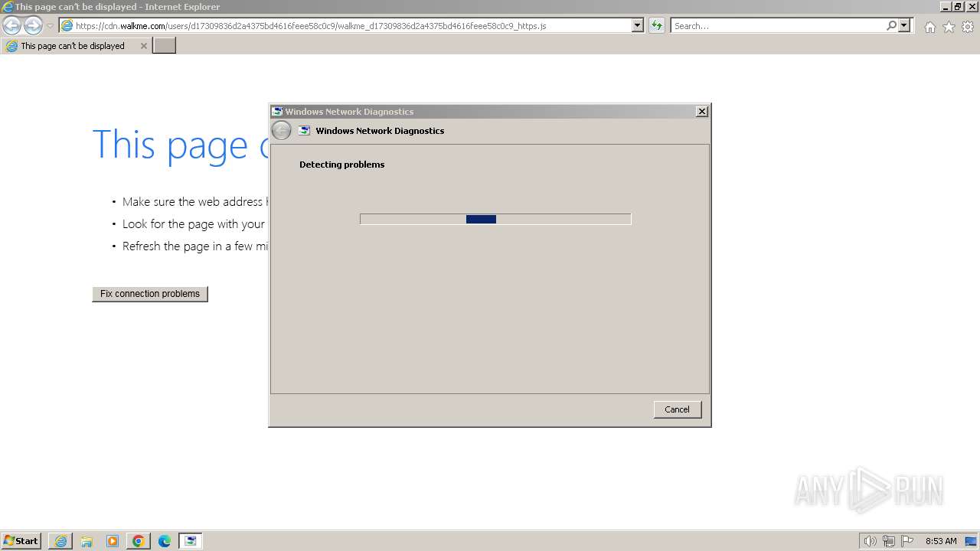
Task: Click the Diagnostics dialog title bar icon
Action: tap(278, 112)
